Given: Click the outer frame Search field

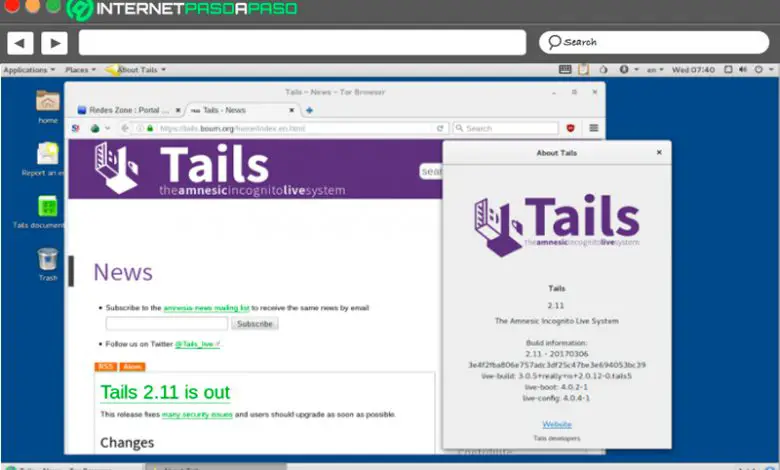Looking at the screenshot, I should tap(654, 42).
